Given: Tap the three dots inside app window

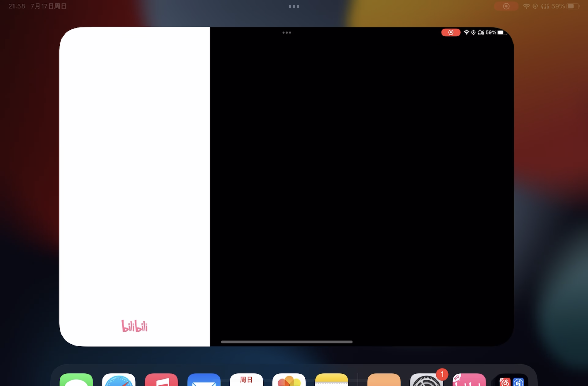Looking at the screenshot, I should 286,33.
